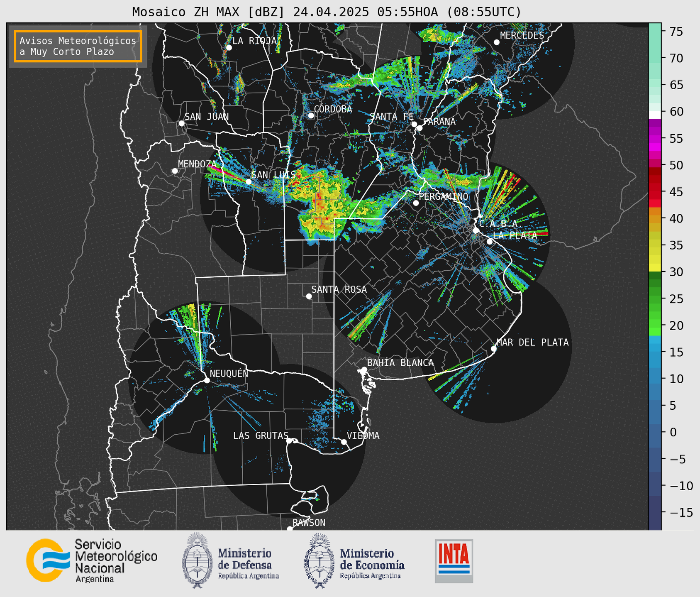Screen dimensions: 700x597
Task: Click the −15 value on the dBZ scale
Action: pos(681,512)
